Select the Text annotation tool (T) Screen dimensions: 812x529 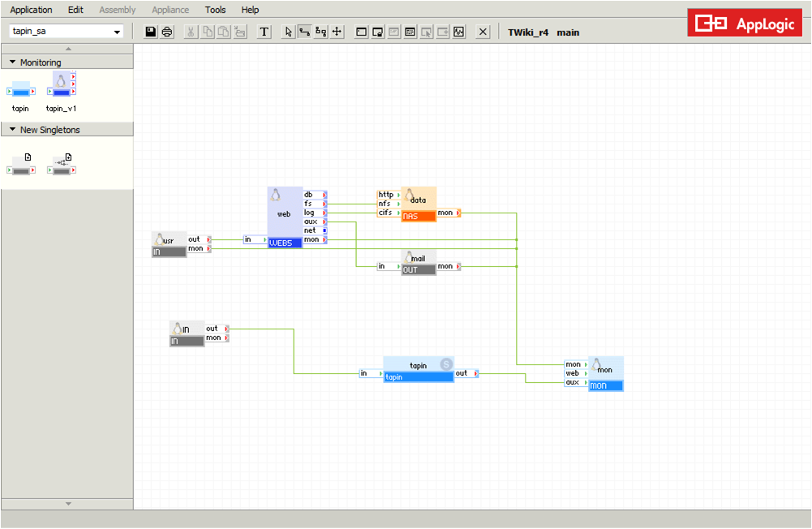[x=264, y=32]
